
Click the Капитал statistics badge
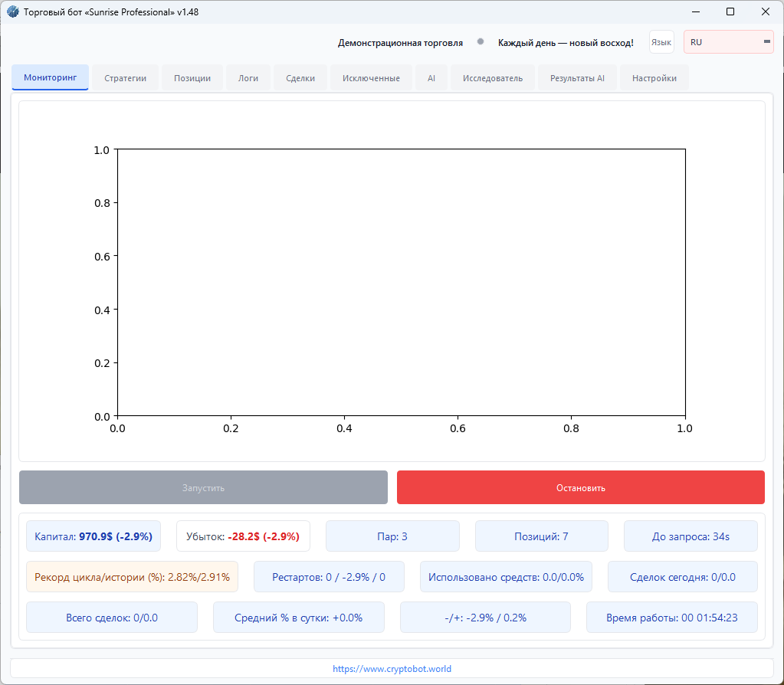point(93,536)
